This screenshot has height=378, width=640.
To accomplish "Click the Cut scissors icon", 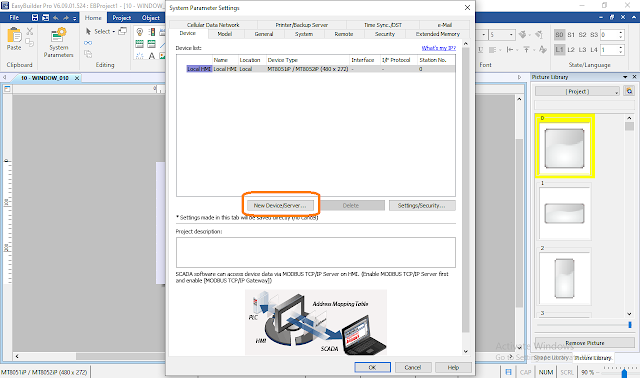I will 30,31.
